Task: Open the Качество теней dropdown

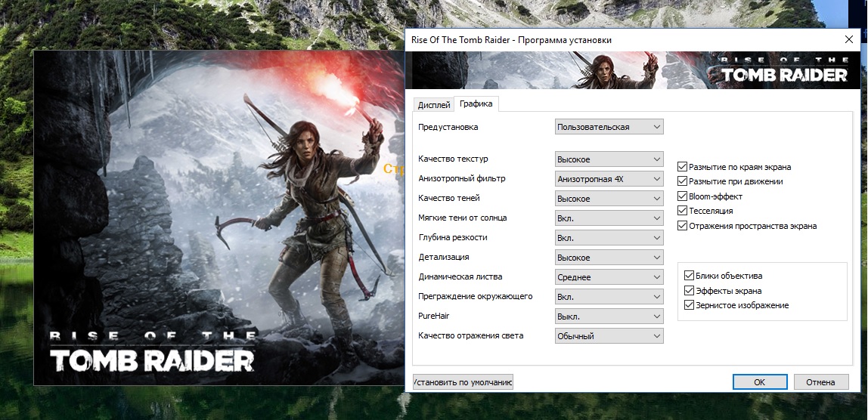Action: coord(609,199)
